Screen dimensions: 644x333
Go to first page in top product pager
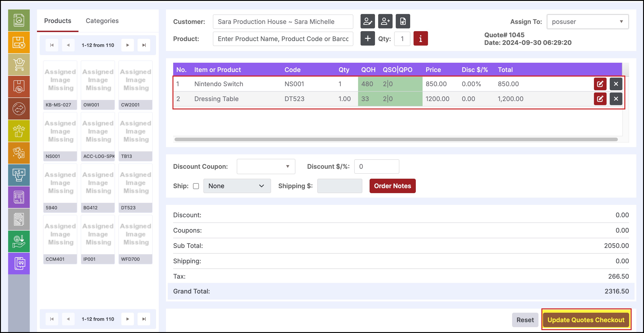[x=52, y=45]
